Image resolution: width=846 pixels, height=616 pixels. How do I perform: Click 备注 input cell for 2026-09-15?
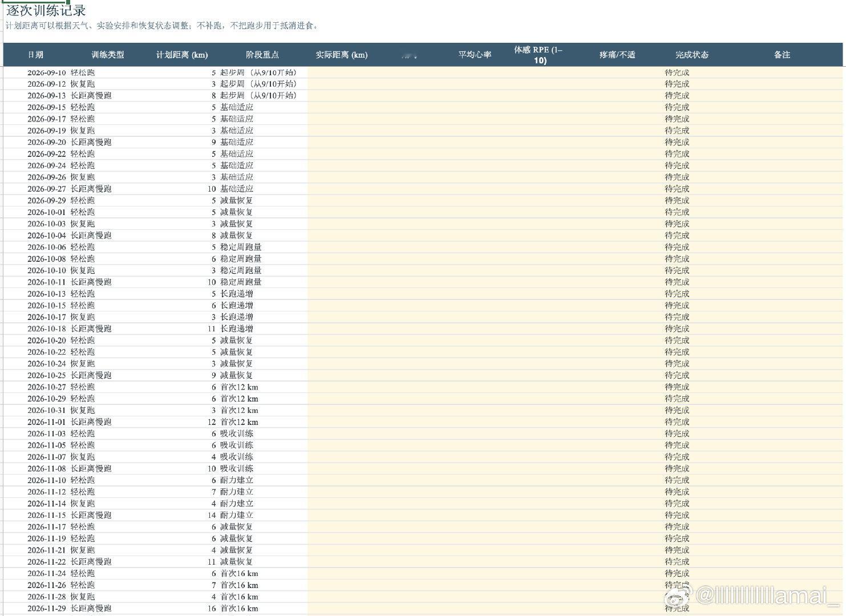point(782,107)
